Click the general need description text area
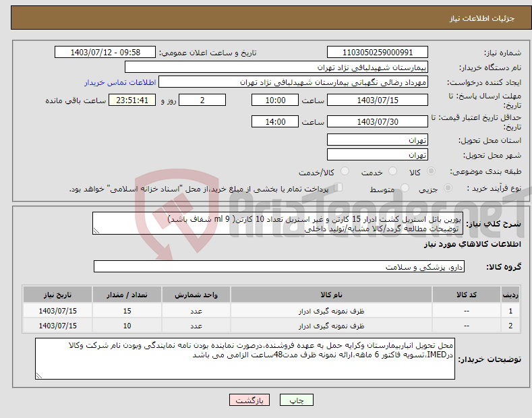Screen dimensions: 532x418 pos(278,223)
